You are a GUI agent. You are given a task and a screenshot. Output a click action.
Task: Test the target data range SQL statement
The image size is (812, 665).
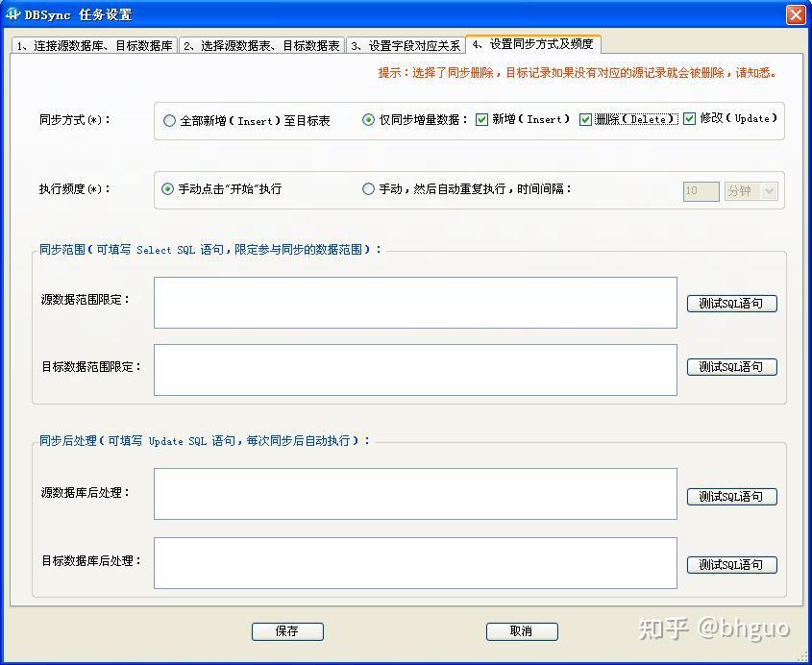click(x=731, y=366)
